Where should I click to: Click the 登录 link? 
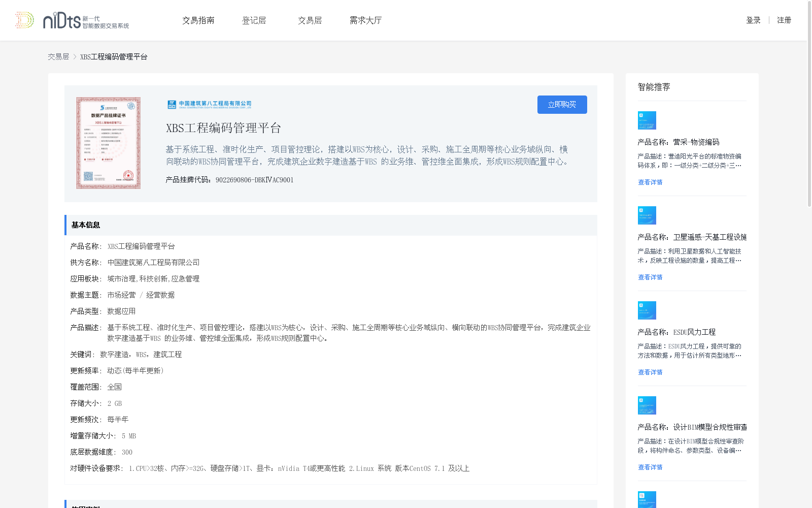point(753,20)
